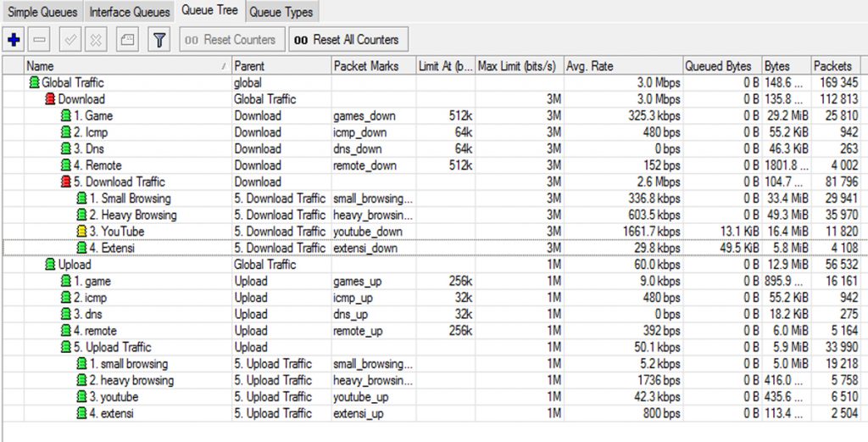Screen dimensions: 868x442
Task: Click the Reset Counters button
Action: click(232, 40)
